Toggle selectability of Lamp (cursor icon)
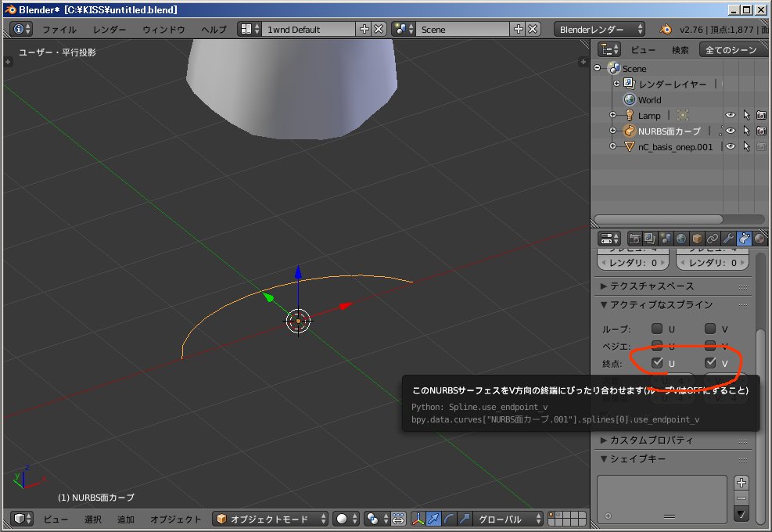 (746, 115)
